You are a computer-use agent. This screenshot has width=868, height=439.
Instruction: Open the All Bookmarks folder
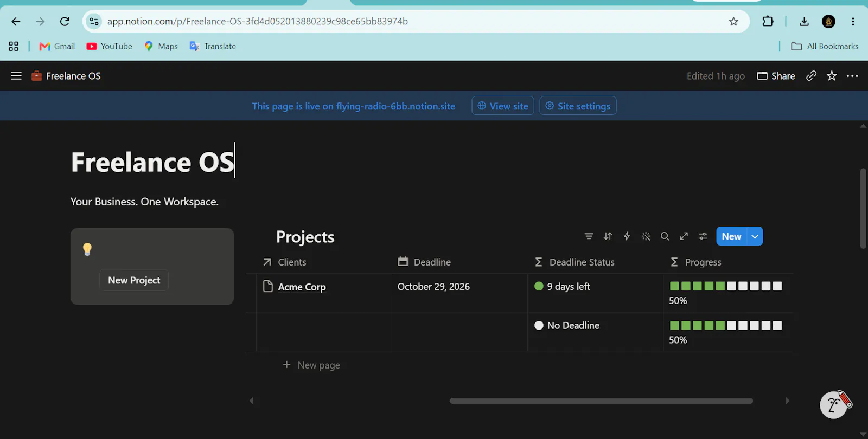[x=825, y=46]
